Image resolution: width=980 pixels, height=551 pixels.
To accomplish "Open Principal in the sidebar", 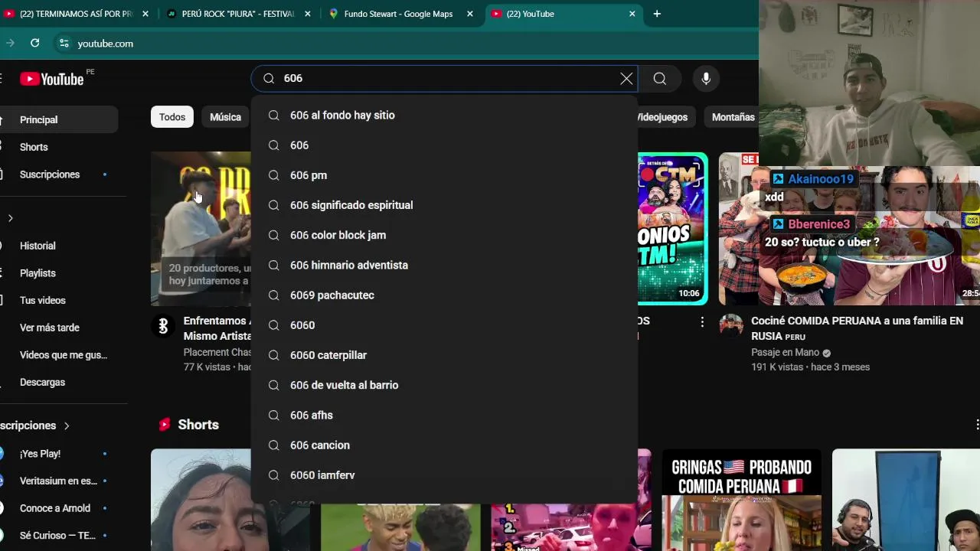I will point(59,119).
